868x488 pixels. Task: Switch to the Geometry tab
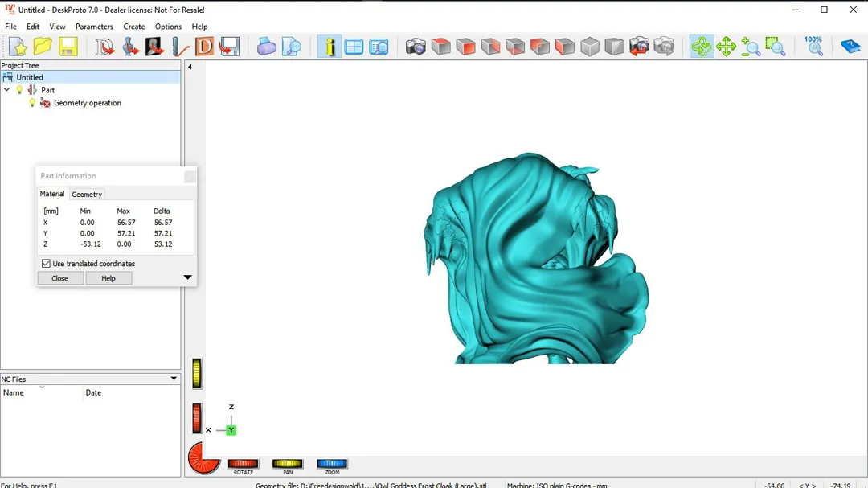(87, 195)
